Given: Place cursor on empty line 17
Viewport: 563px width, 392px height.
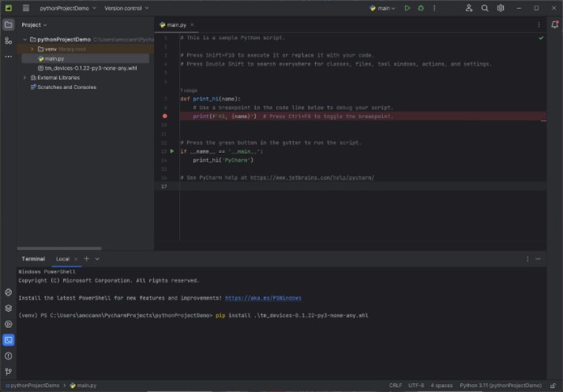Looking at the screenshot, I should (x=363, y=186).
